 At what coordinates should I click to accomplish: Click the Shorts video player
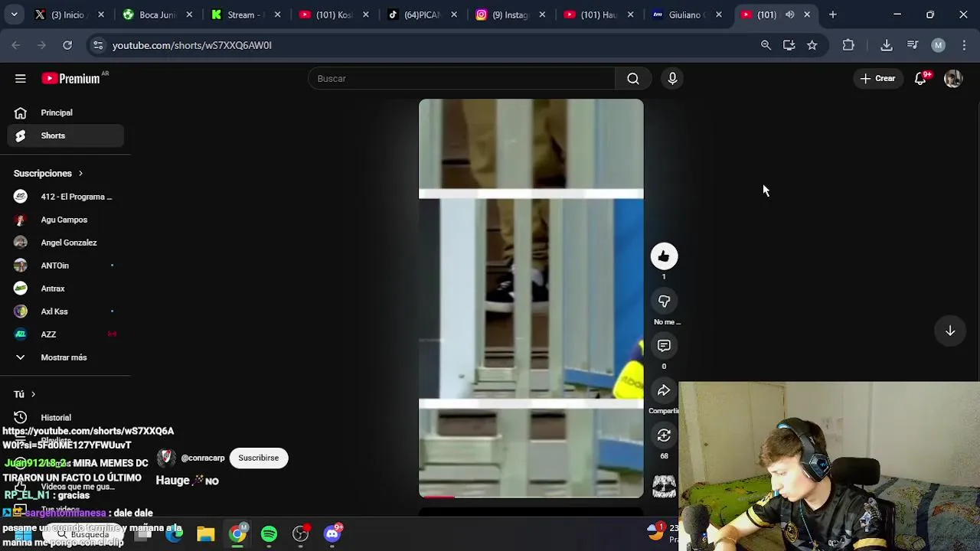click(531, 298)
